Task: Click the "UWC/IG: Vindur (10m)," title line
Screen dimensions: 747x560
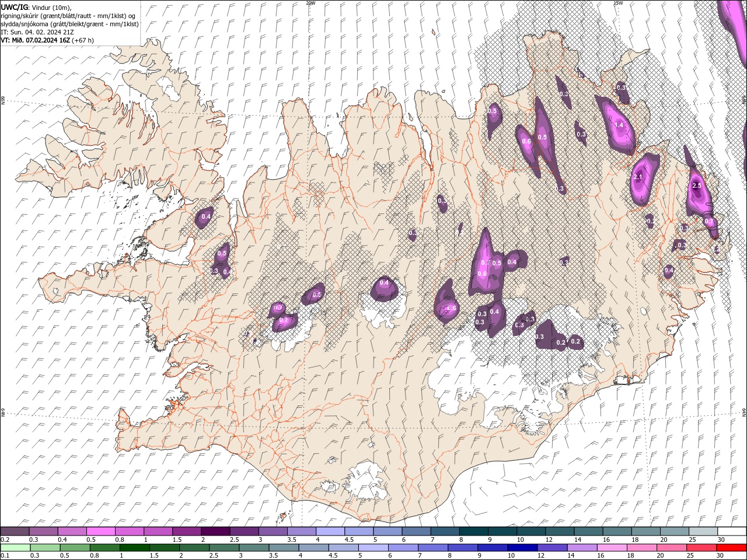Action: coord(36,7)
